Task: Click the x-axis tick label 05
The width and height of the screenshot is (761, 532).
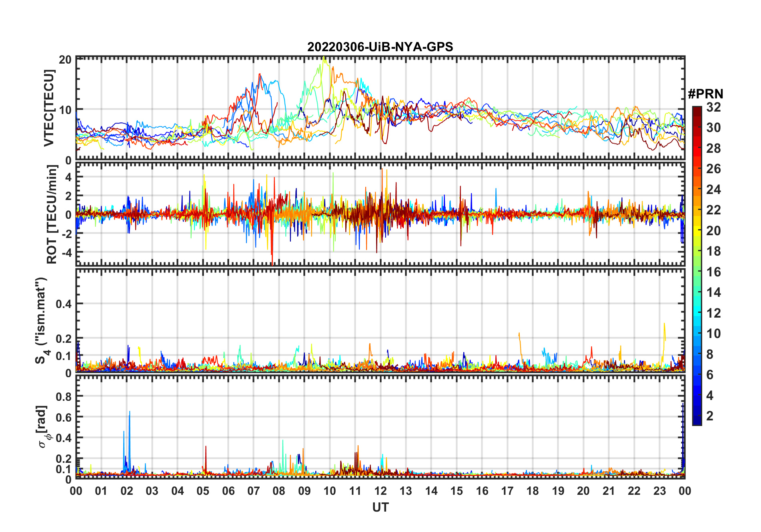Action: tap(203, 491)
